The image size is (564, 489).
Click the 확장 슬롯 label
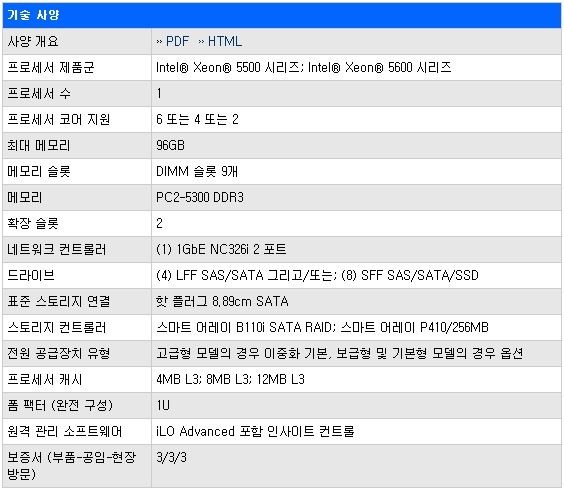[x=33, y=223]
